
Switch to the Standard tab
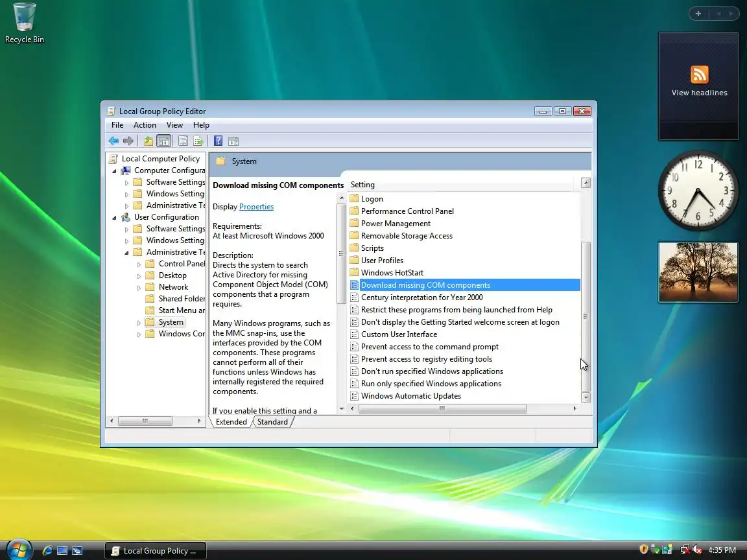272,422
